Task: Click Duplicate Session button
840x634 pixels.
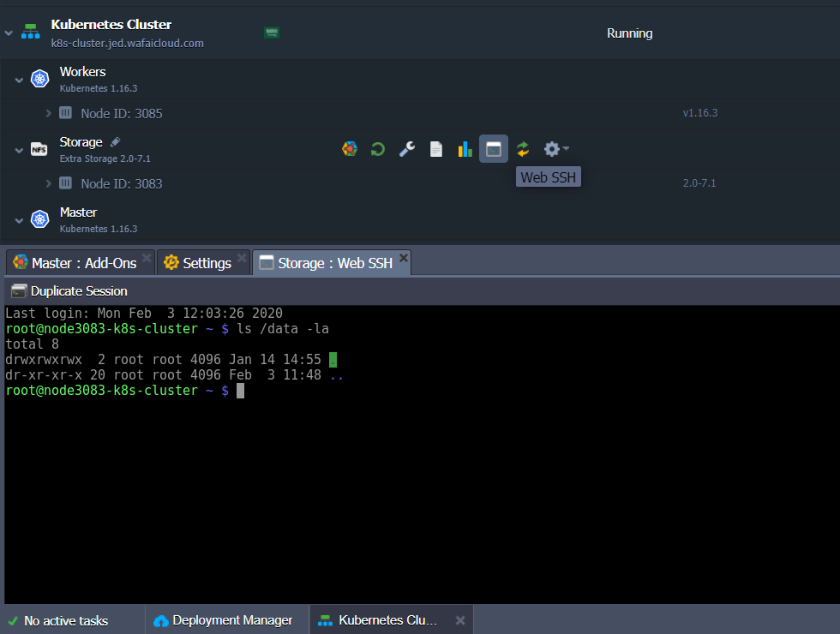Action: pos(69,290)
